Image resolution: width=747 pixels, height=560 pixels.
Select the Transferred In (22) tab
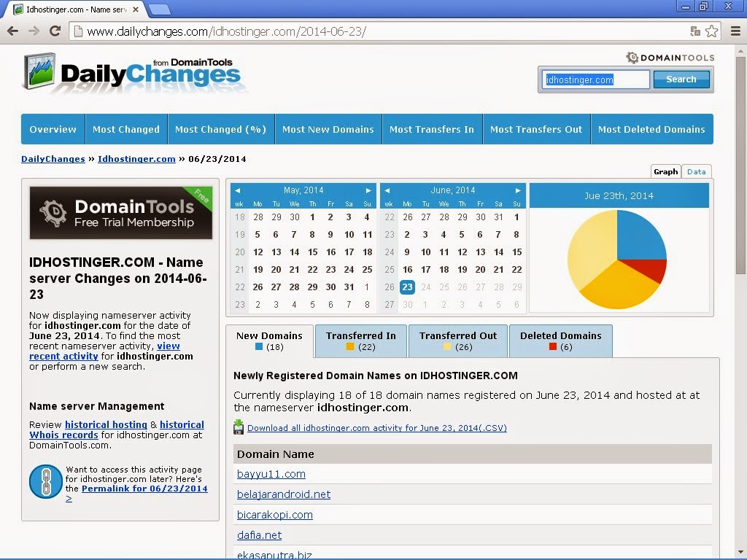coord(361,341)
